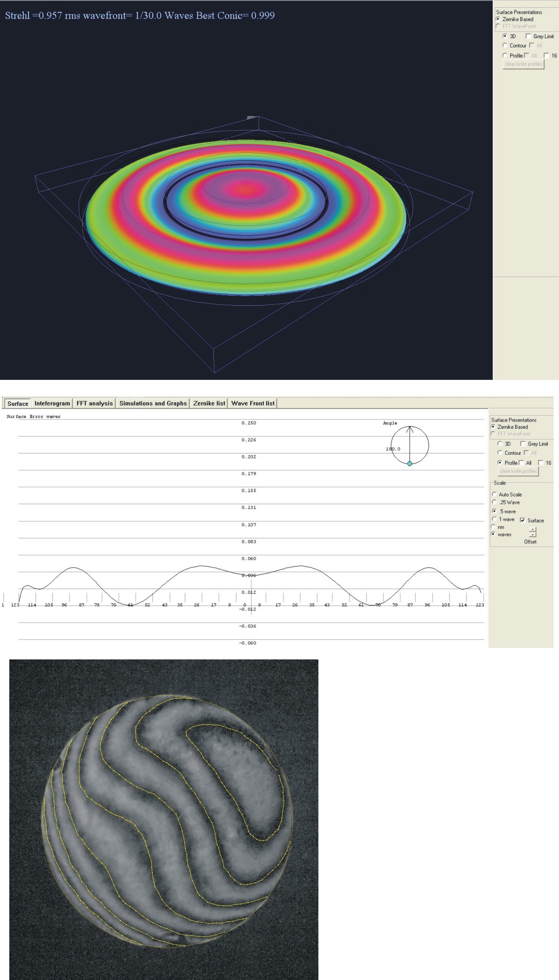Open the FFT analysis tab
559x980 pixels.
(x=95, y=403)
